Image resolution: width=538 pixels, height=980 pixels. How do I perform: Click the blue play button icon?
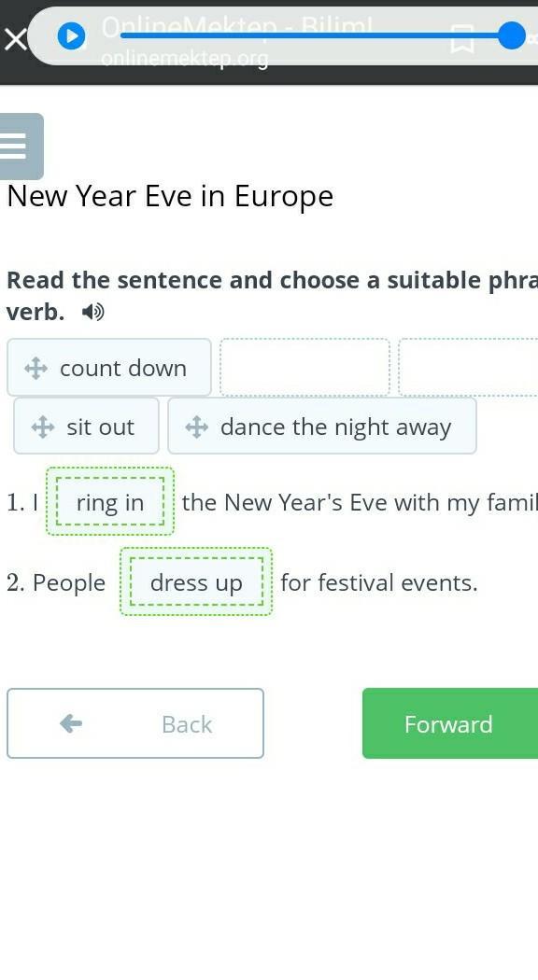click(x=71, y=36)
